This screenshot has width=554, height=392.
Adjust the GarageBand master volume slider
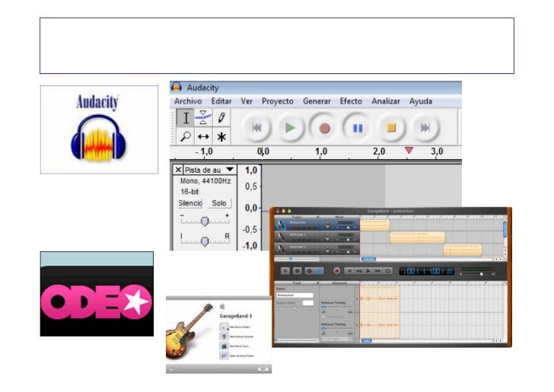[x=482, y=274]
